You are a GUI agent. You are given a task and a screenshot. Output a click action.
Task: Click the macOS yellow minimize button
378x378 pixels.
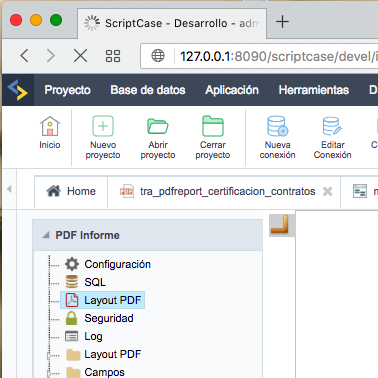tap(36, 20)
